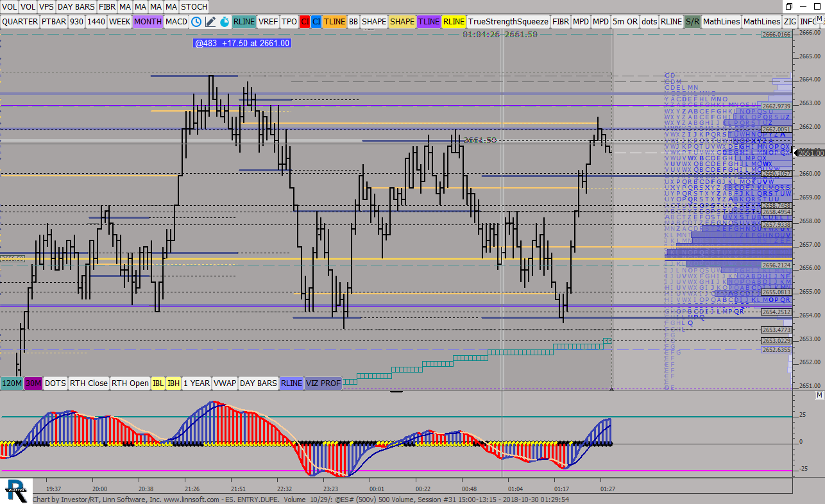Toggle the yellow IBH button
The image size is (825, 504).
point(173,383)
